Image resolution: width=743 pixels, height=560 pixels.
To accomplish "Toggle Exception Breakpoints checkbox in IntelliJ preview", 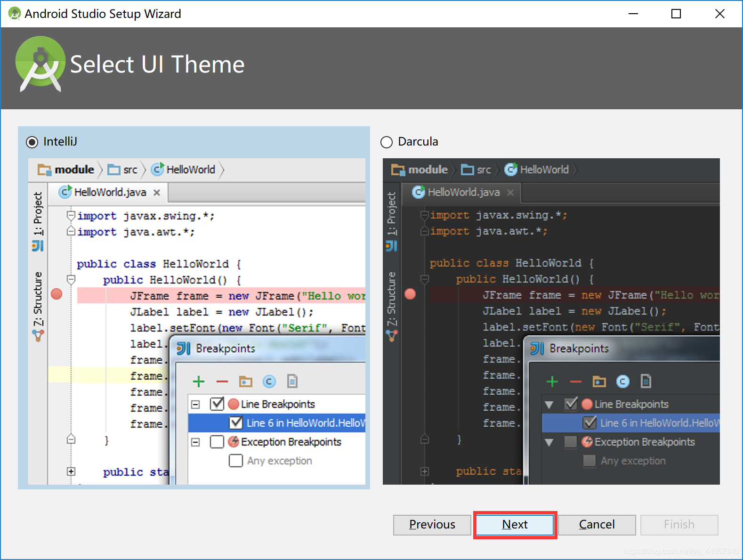I will pos(217,442).
